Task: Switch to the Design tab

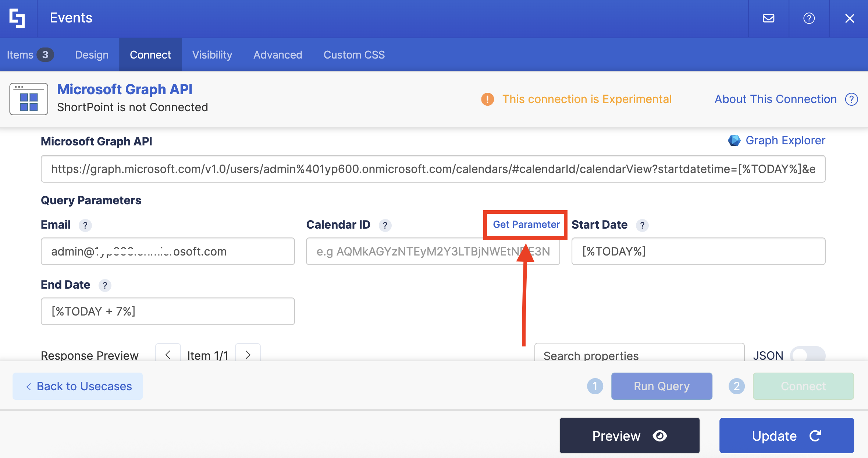Action: (92, 55)
